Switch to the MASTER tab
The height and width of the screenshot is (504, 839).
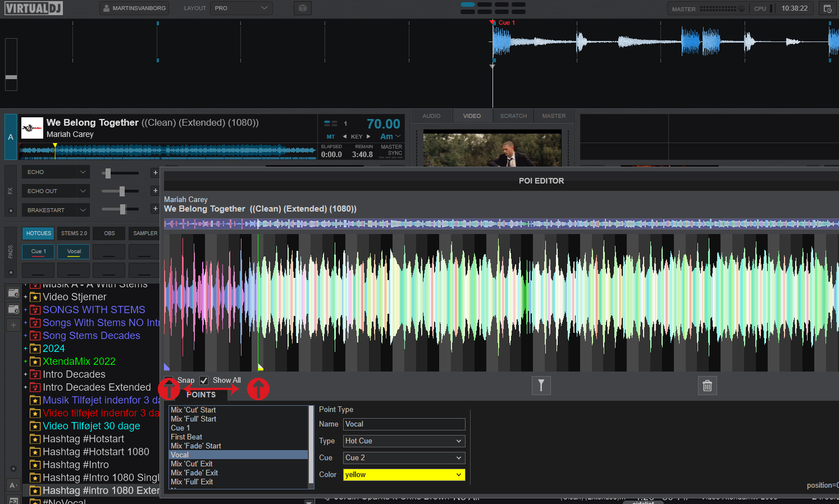click(554, 116)
